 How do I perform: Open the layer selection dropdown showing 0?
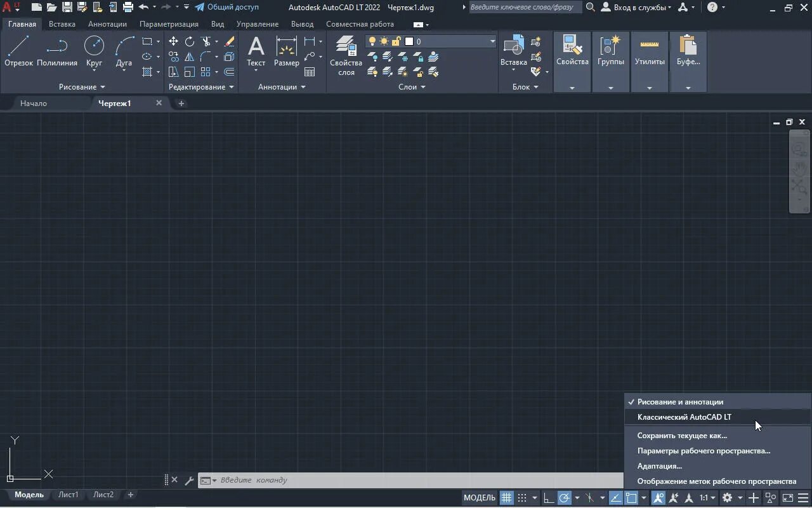pos(431,41)
